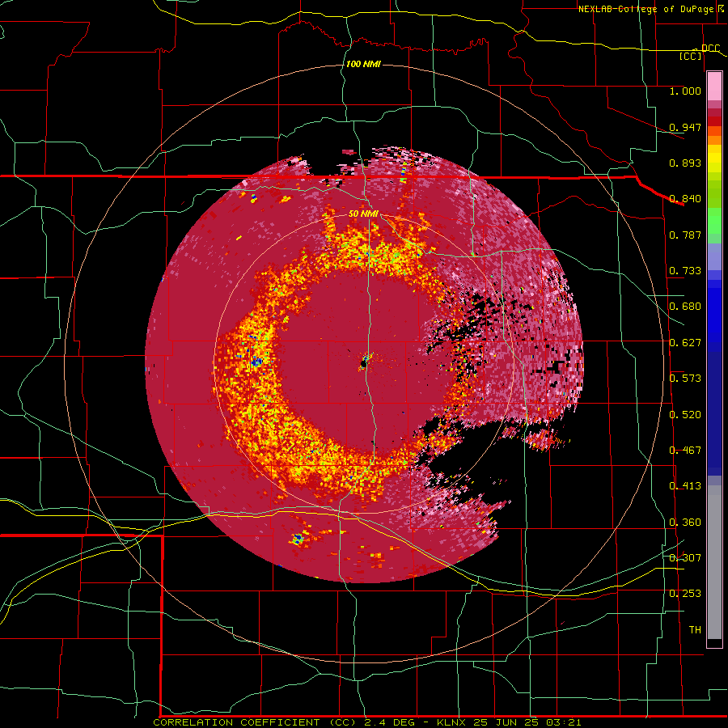Click the 0.307 value on the color scale
This screenshot has height=728, width=728.
pos(685,557)
